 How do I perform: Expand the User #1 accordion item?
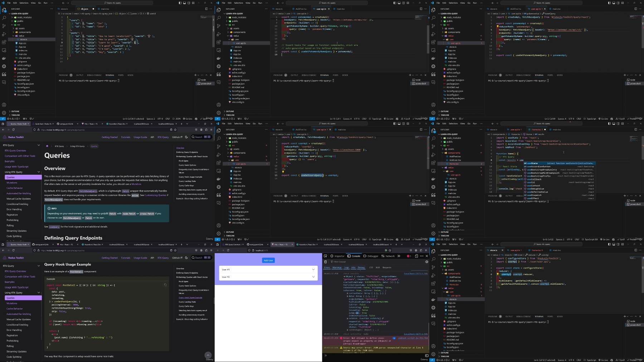tap(268, 270)
